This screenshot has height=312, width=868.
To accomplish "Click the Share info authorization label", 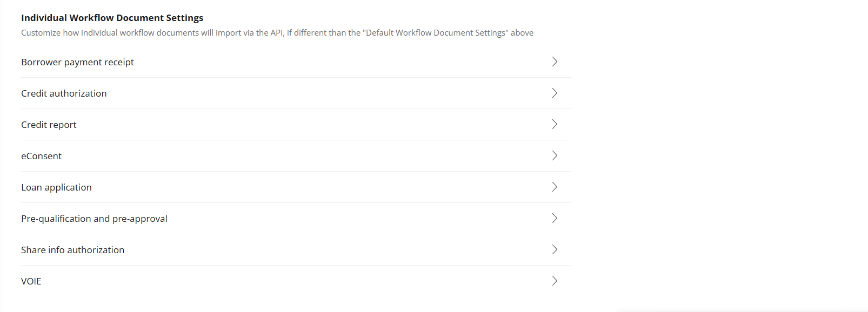I will pos(72,250).
